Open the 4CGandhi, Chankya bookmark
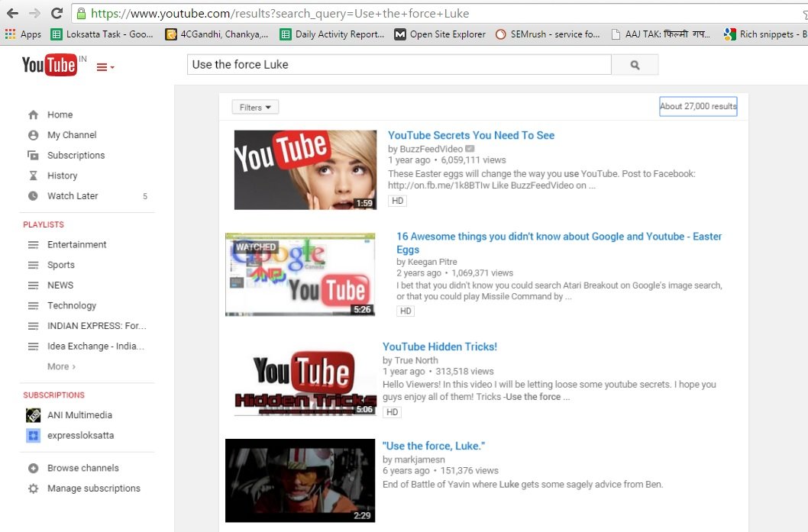Screen dimensions: 808x532 [217, 34]
